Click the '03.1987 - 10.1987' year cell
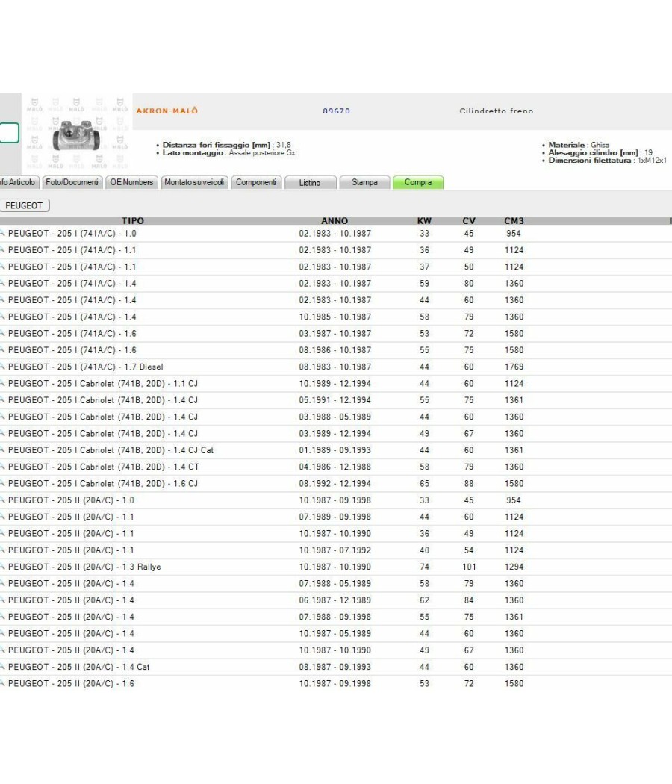672x784 pixels. (x=335, y=334)
